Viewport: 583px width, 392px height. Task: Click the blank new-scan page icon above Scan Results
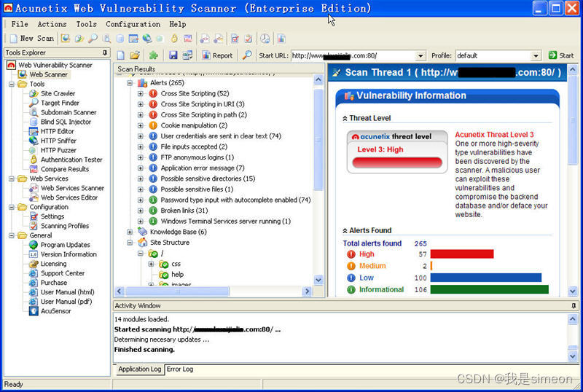[121, 55]
